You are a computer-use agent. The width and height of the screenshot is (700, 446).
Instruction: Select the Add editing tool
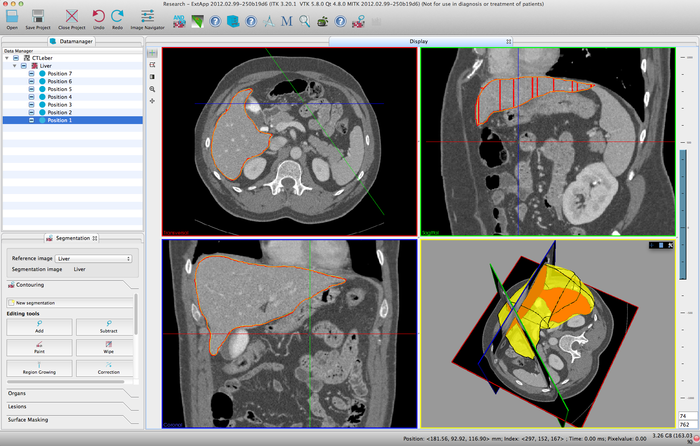(x=39, y=327)
